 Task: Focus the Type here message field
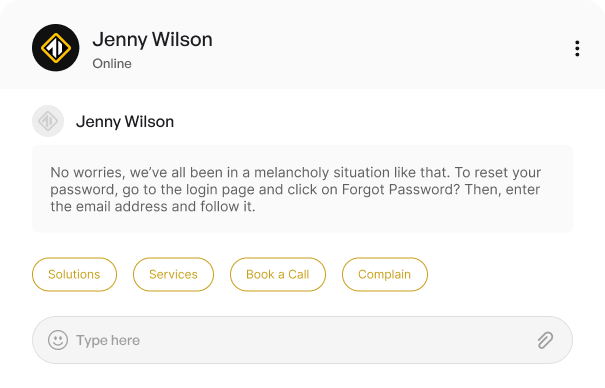[302, 340]
